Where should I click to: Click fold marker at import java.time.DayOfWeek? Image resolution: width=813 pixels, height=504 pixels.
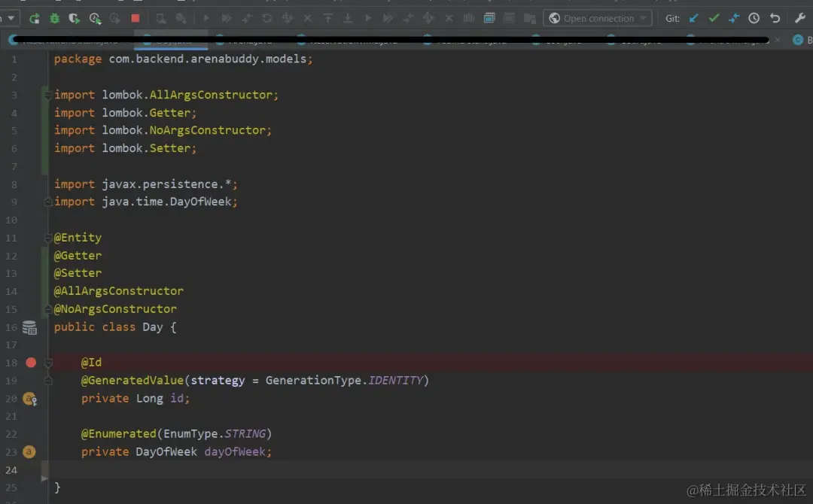(47, 202)
